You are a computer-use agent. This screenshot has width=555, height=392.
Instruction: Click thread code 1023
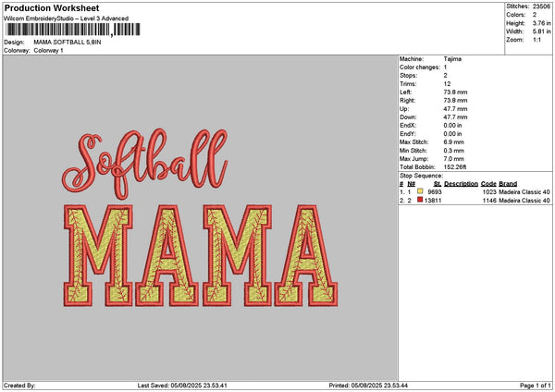click(489, 192)
